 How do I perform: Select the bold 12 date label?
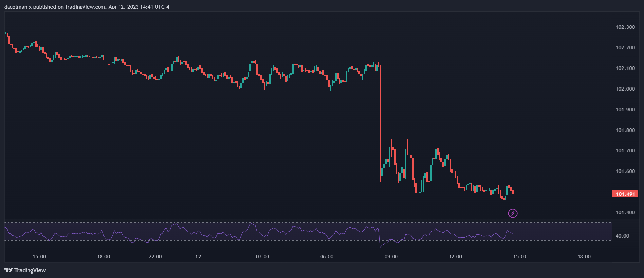[x=198, y=257]
